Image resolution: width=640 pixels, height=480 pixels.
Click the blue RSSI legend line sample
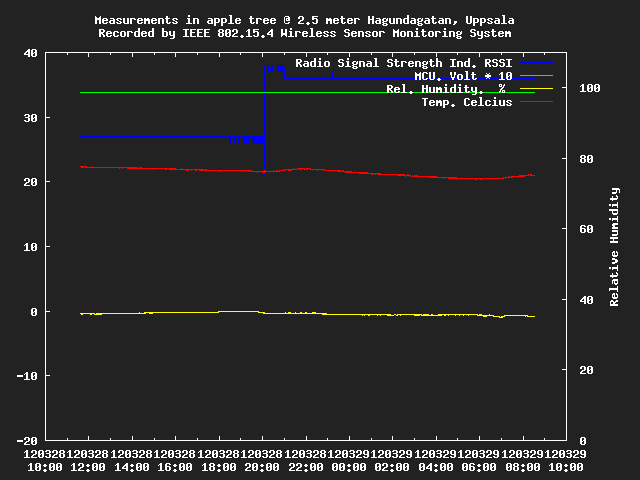pyautogui.click(x=535, y=63)
